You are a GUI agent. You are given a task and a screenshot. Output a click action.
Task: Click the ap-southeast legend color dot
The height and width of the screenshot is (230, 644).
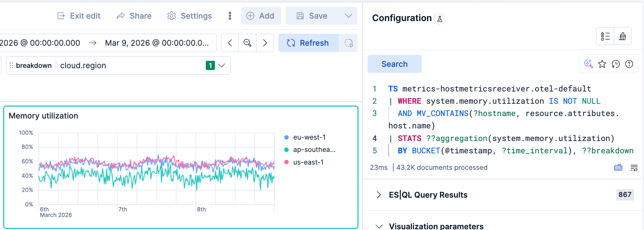click(x=287, y=150)
